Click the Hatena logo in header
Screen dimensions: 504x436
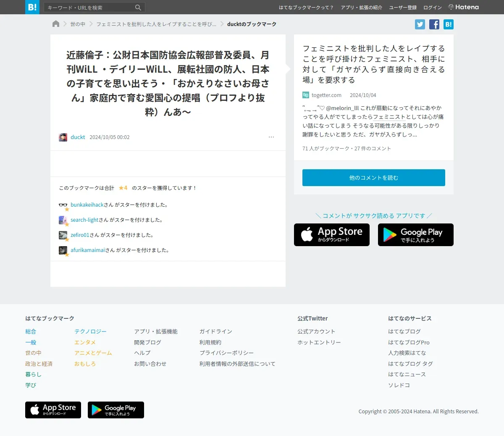click(x=464, y=7)
